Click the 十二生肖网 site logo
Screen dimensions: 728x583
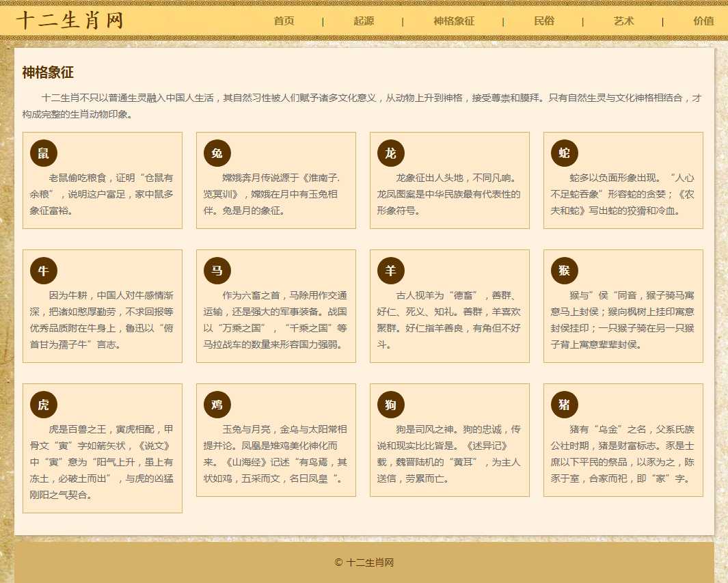point(70,21)
